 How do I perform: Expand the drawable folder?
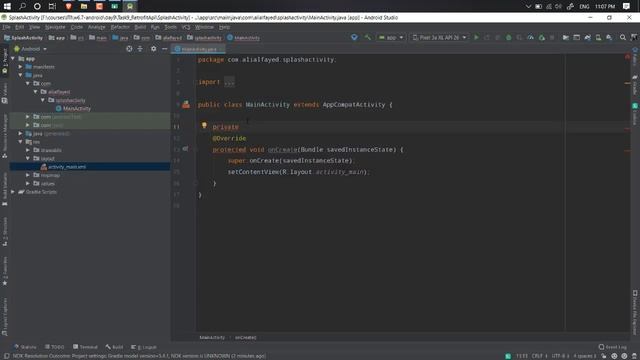click(28, 150)
